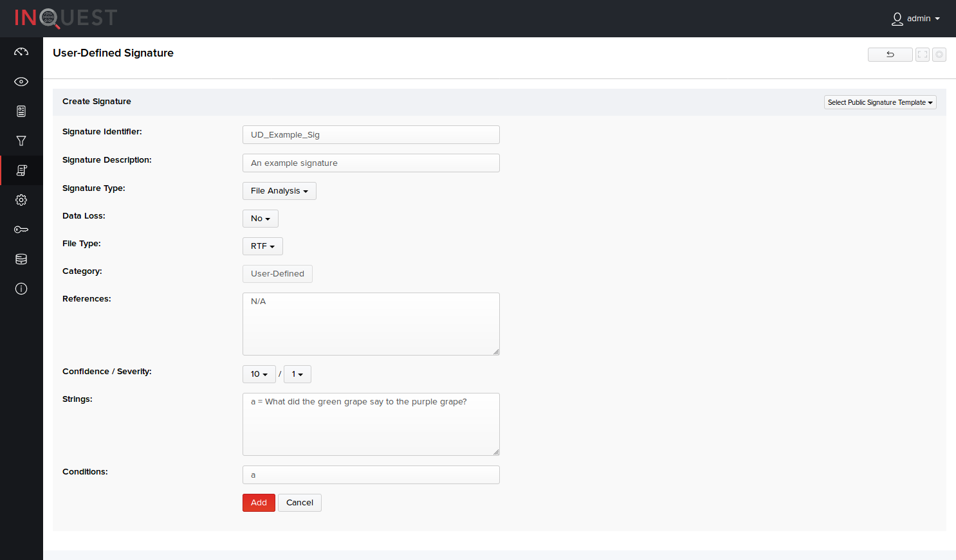The height and width of the screenshot is (560, 956).
Task: Toggle fullscreen with the brackets icon
Action: pyautogui.click(x=923, y=55)
